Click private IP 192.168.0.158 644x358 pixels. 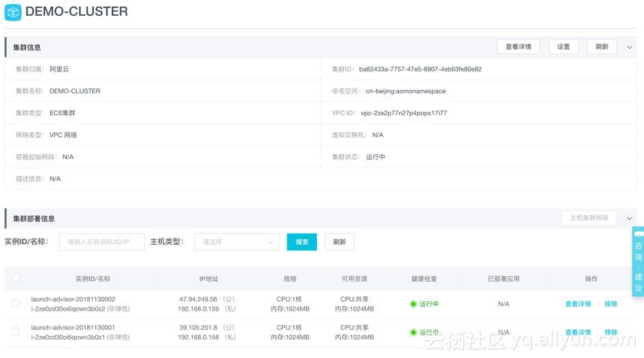pos(198,337)
